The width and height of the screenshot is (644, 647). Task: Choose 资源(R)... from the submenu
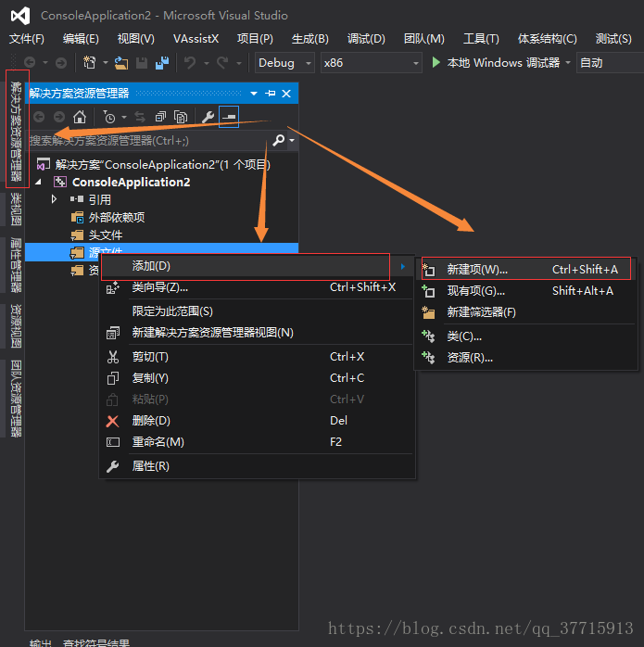point(526,358)
